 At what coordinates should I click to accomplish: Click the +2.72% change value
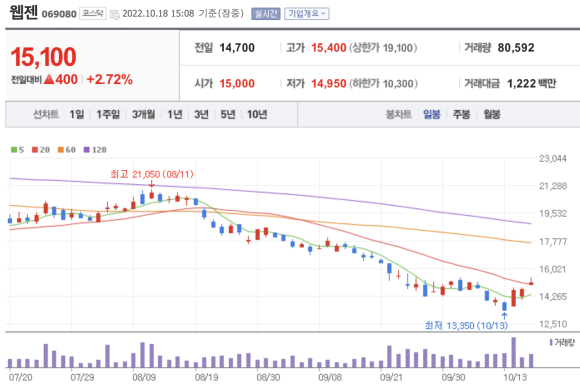[109, 80]
